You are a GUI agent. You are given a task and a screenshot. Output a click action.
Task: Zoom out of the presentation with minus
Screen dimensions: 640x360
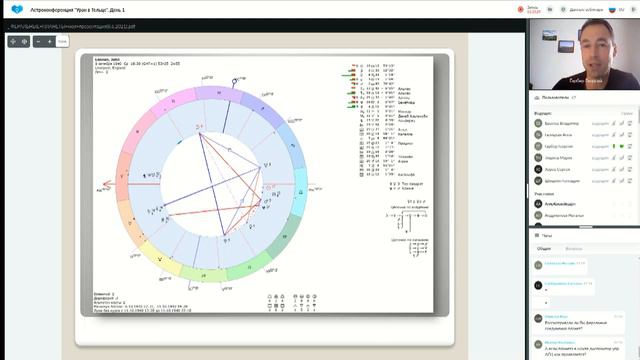click(38, 41)
